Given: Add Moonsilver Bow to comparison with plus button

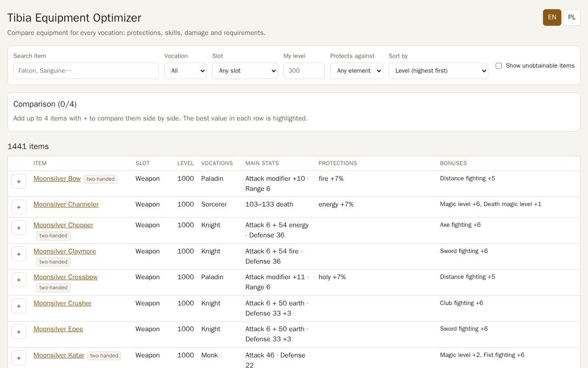Looking at the screenshot, I should (19, 181).
